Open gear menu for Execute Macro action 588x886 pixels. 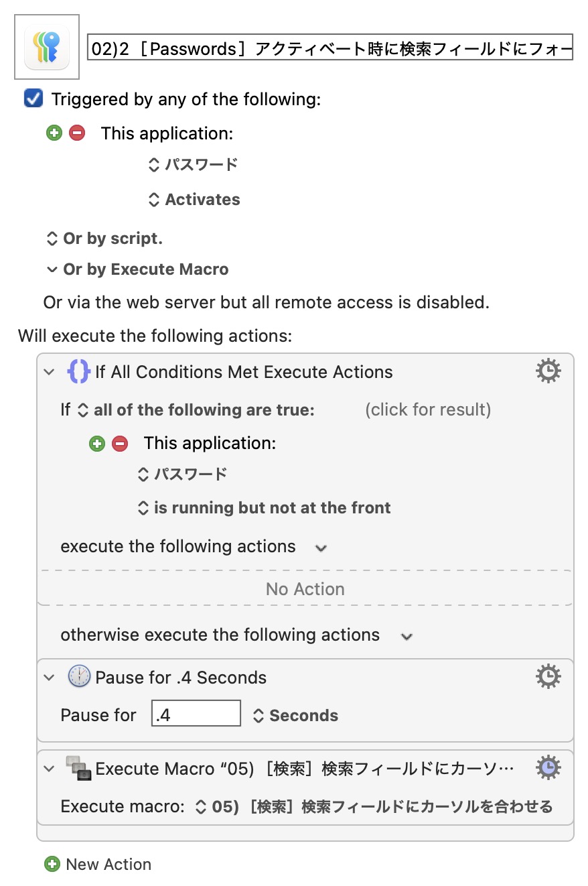548,767
